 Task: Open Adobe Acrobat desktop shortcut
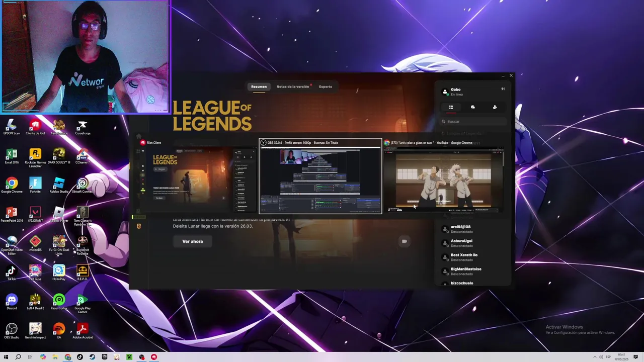83,331
